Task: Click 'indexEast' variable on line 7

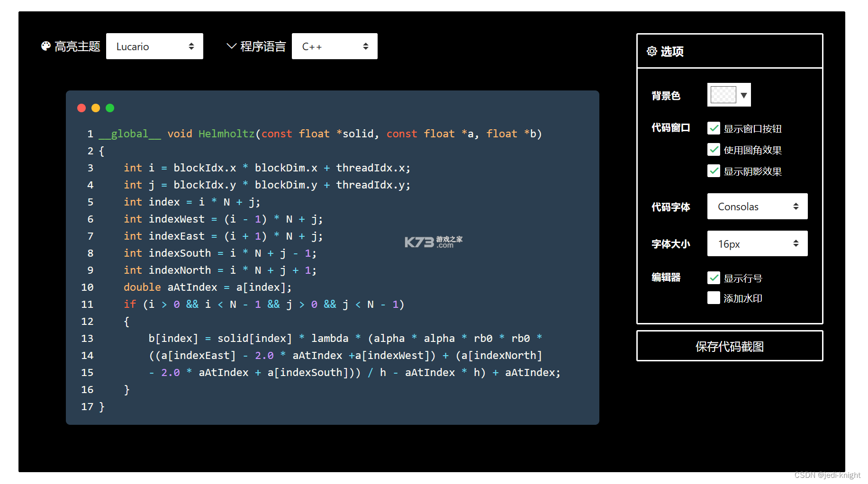Action: point(177,236)
